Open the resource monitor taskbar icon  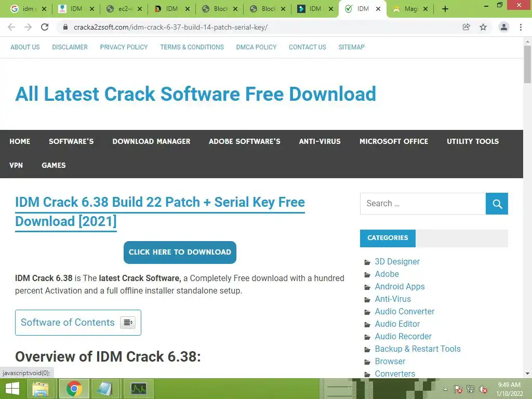[139, 389]
